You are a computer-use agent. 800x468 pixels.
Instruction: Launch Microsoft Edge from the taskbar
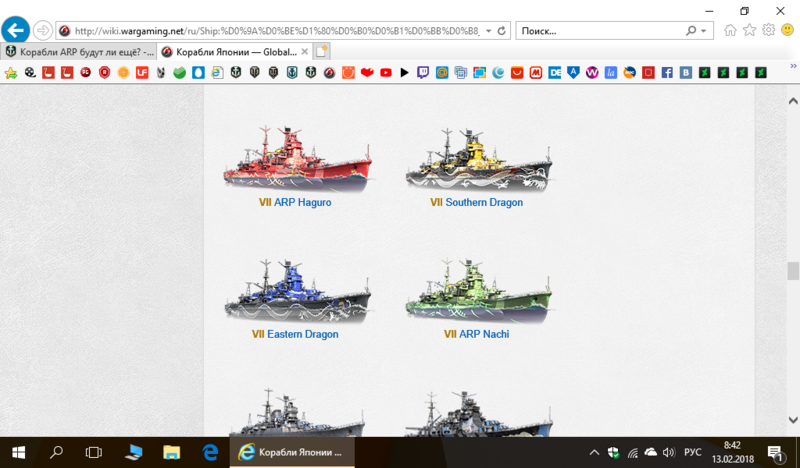click(210, 452)
